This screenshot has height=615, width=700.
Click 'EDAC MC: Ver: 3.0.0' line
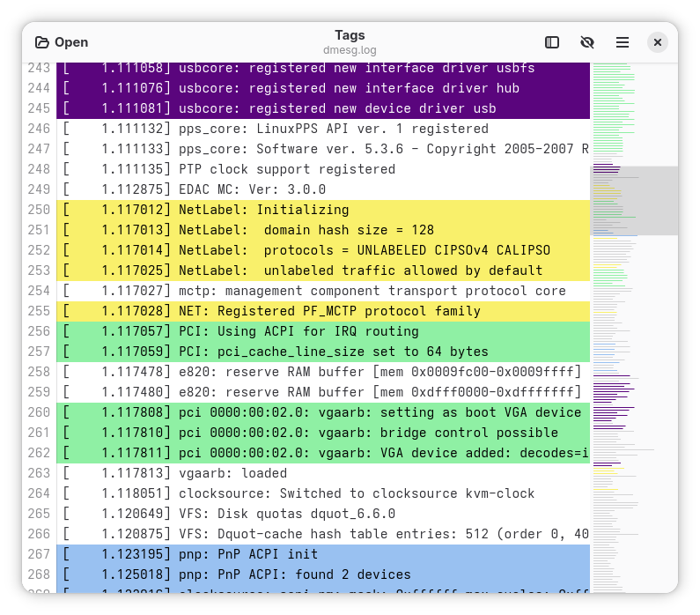pos(252,189)
